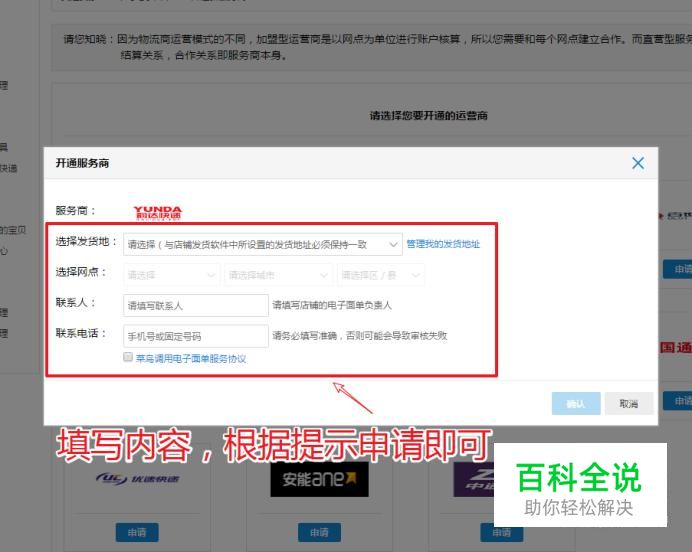This screenshot has width=692, height=552.
Task: Click the 请务必填写准确 warning hint text
Action: pos(360,336)
